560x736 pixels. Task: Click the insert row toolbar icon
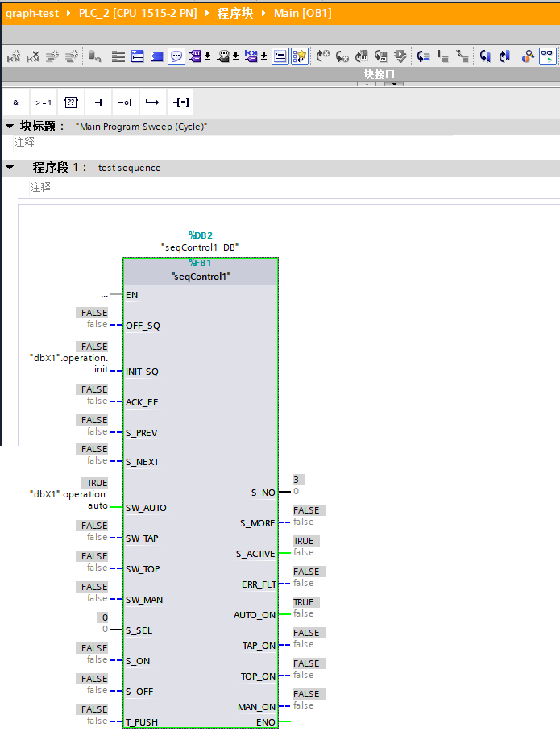click(x=52, y=56)
